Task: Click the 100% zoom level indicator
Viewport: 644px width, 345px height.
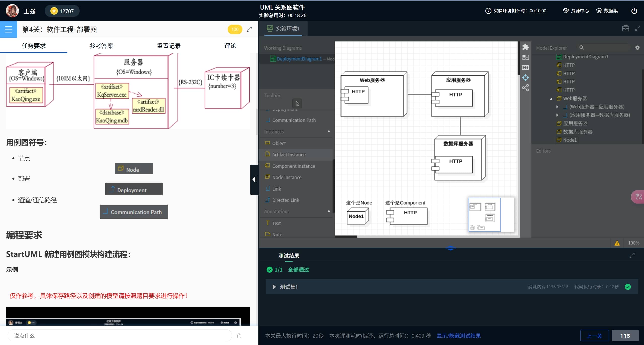Action: [x=633, y=243]
